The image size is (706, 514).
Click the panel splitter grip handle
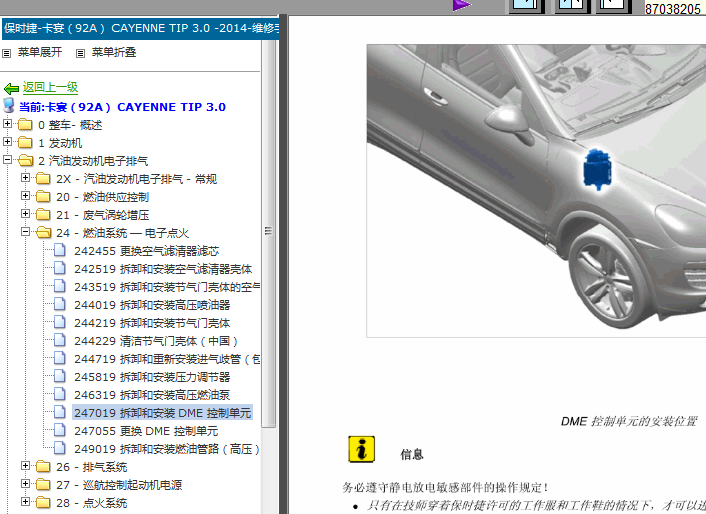268,231
